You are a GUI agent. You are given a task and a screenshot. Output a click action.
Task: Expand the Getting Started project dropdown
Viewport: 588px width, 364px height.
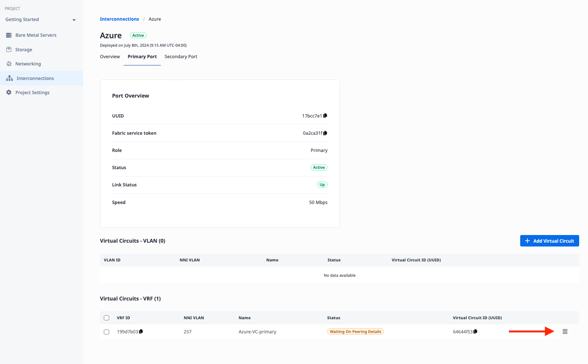[x=74, y=20]
